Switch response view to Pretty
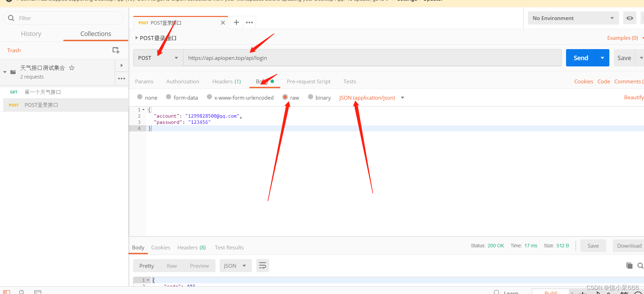The width and height of the screenshot is (644, 294). [x=147, y=266]
